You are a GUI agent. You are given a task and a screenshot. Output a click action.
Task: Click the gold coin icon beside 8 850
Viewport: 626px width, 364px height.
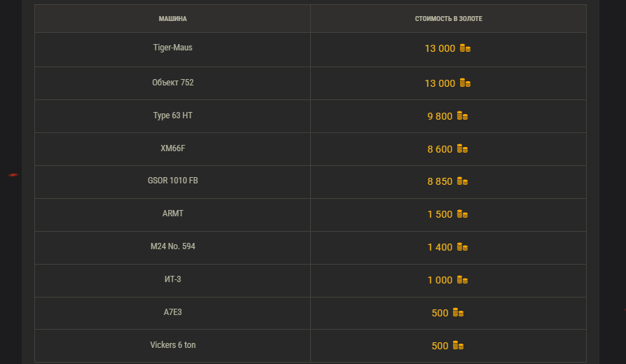[x=462, y=181]
